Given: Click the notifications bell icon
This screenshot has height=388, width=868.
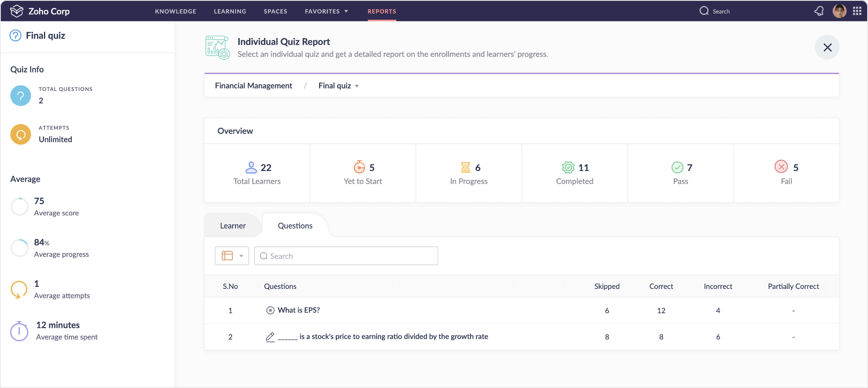Looking at the screenshot, I should point(819,11).
